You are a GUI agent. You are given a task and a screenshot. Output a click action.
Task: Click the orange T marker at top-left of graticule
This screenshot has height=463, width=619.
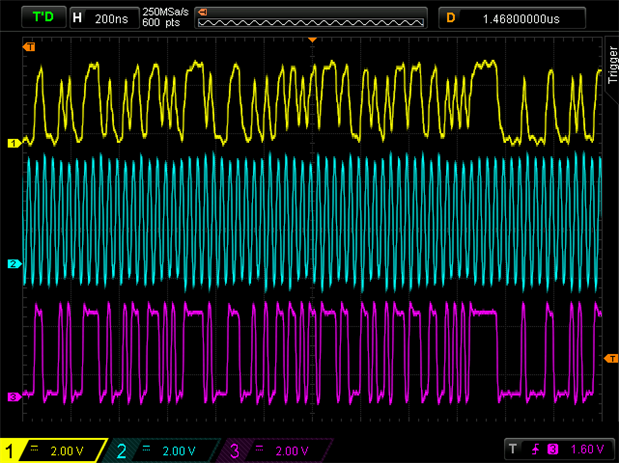(30, 47)
